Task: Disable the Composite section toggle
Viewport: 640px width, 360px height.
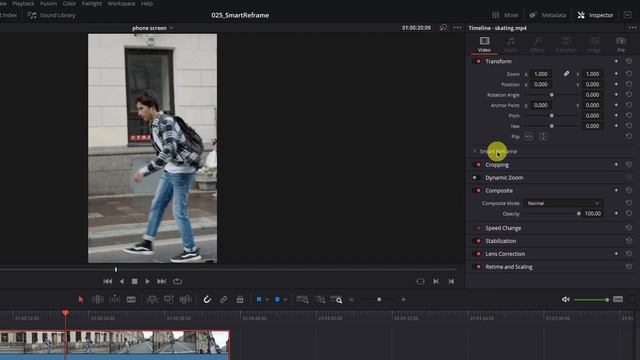Action: pyautogui.click(x=477, y=191)
